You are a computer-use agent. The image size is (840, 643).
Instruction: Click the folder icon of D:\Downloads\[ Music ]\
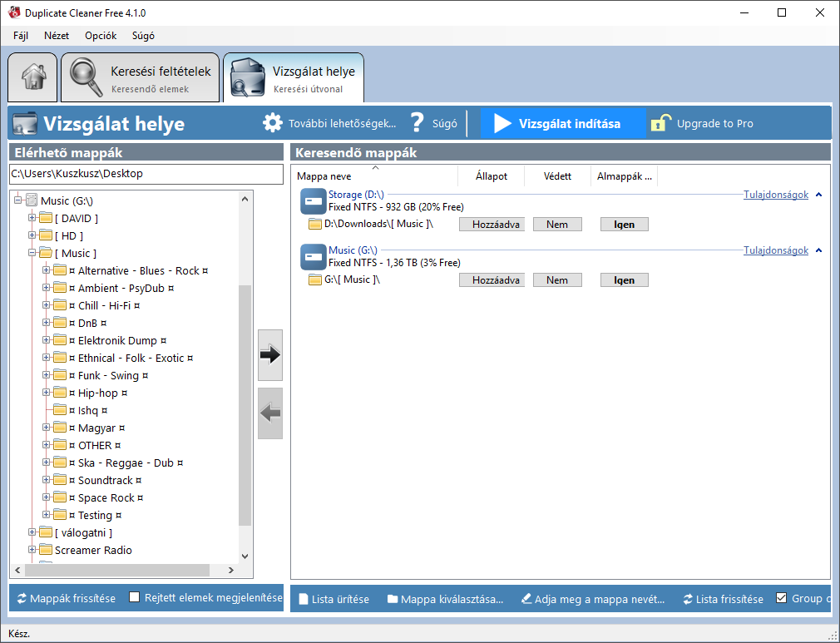[x=315, y=224]
